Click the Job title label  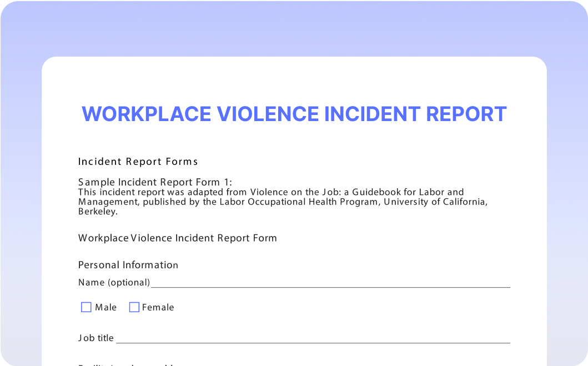(96, 338)
